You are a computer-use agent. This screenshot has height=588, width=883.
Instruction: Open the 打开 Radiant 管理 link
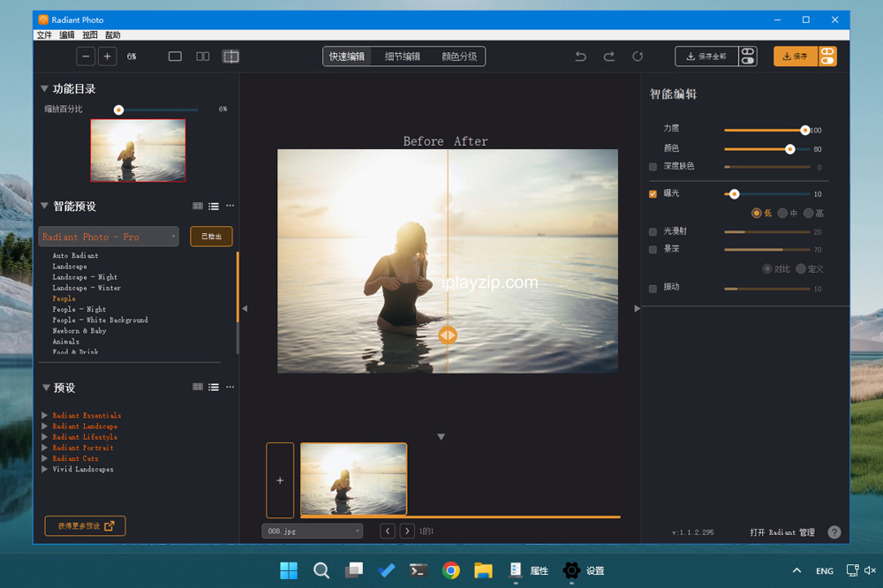782,532
